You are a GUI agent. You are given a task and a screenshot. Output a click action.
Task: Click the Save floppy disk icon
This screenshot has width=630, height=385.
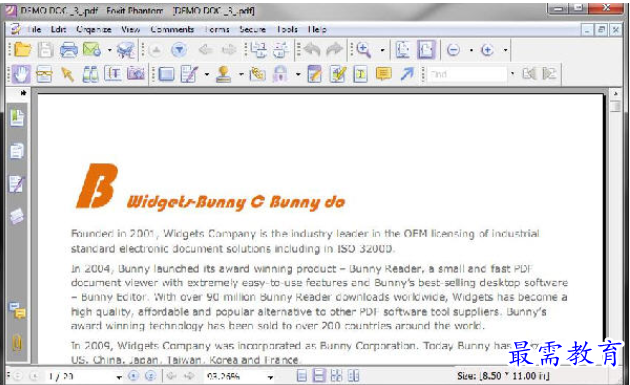pos(45,50)
